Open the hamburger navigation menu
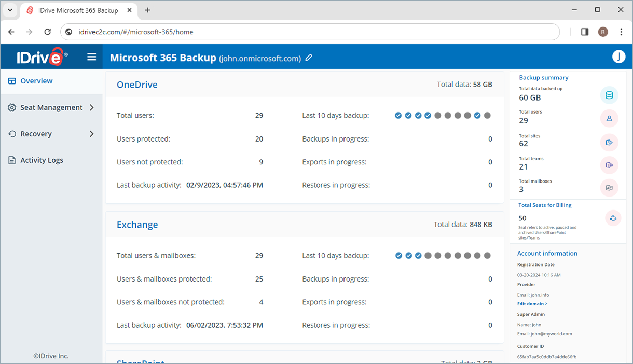This screenshot has height=364, width=633. pyautogui.click(x=91, y=57)
